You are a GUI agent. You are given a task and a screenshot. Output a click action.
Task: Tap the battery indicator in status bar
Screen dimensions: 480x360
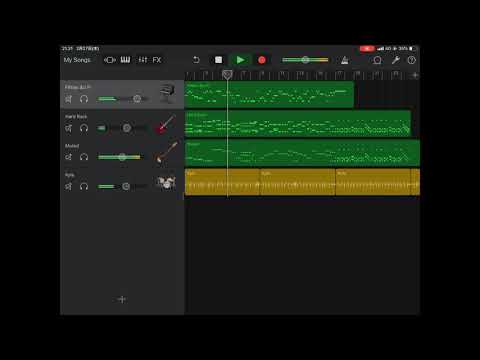coord(413,49)
